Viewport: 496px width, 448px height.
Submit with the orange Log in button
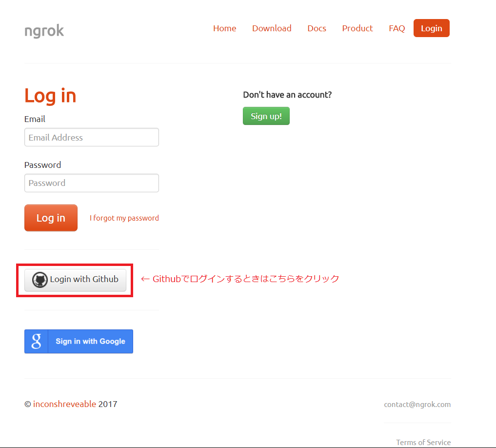[x=51, y=218]
